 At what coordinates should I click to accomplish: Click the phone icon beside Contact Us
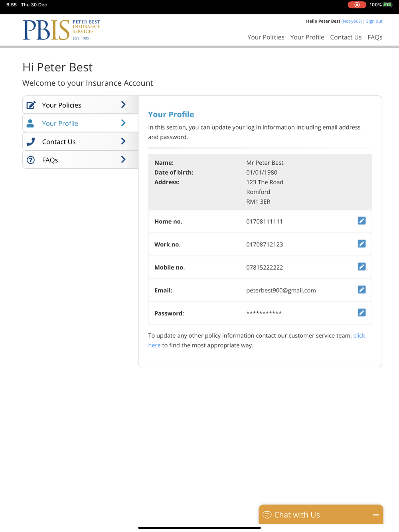(x=31, y=142)
